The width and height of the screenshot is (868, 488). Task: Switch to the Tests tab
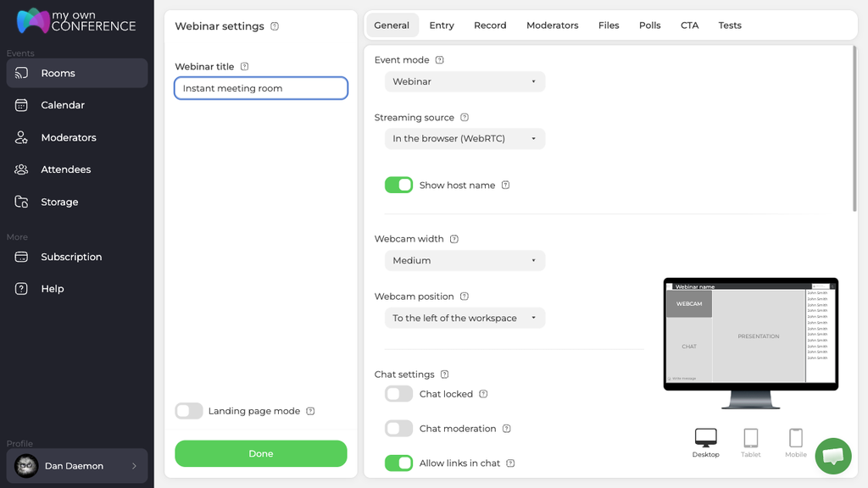click(x=730, y=25)
